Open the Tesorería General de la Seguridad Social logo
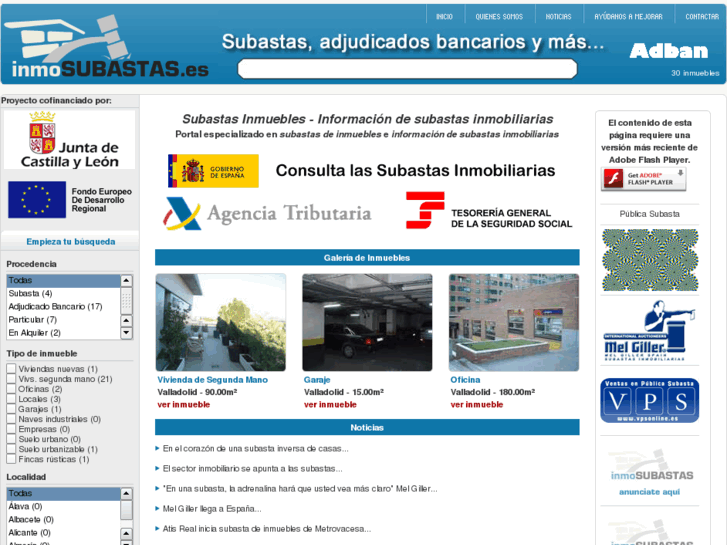Screen dimensions: 727x545 (x=489, y=211)
